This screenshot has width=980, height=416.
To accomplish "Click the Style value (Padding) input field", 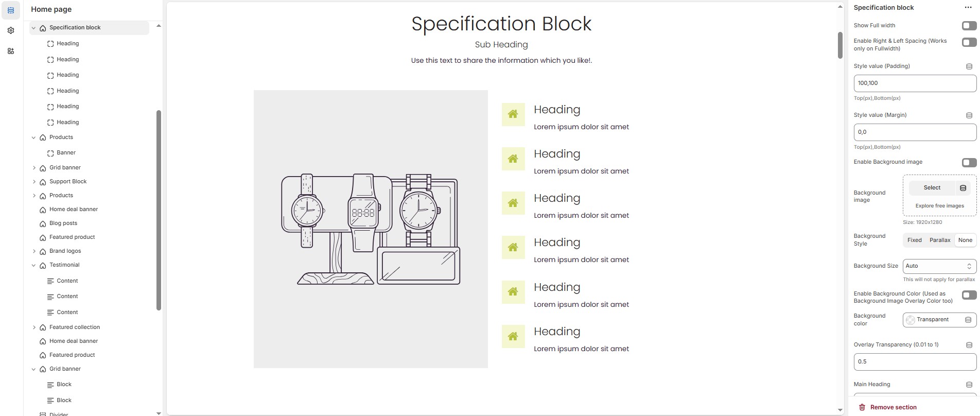I will click(x=914, y=83).
